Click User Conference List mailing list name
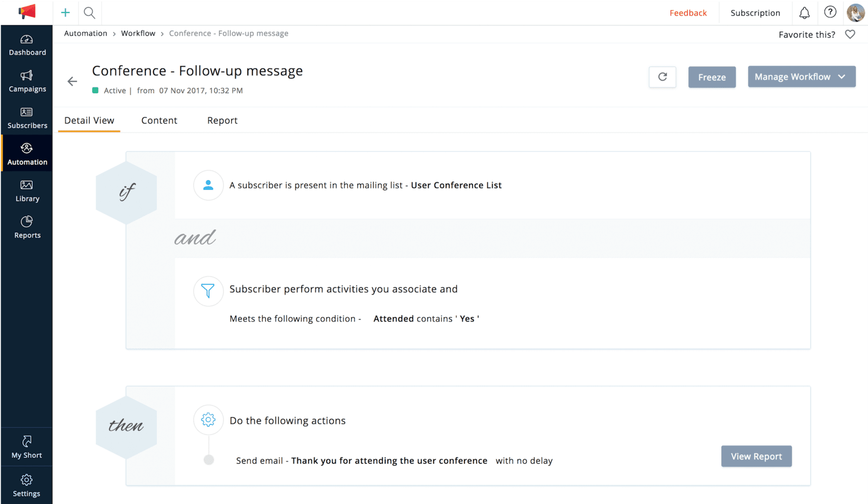The height and width of the screenshot is (504, 868). (456, 185)
